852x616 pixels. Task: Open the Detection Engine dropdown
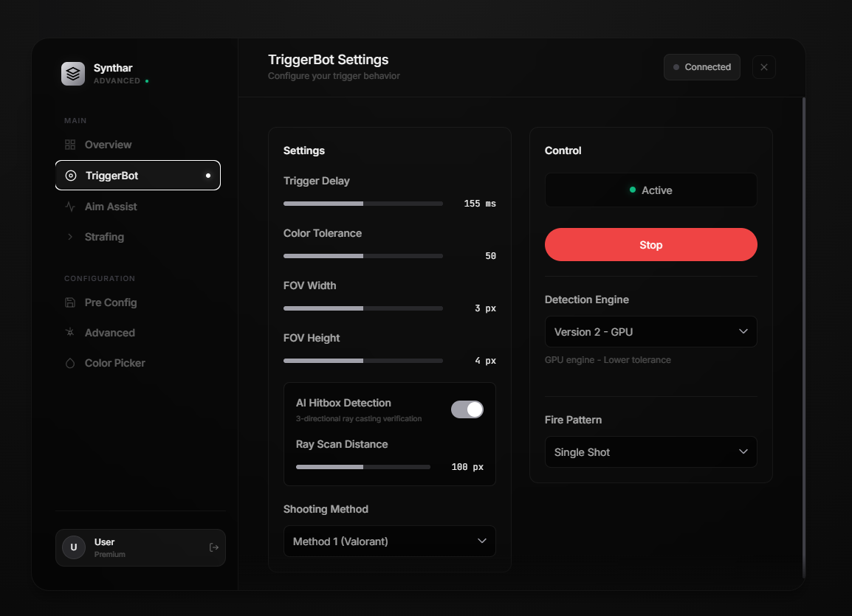pyautogui.click(x=650, y=331)
